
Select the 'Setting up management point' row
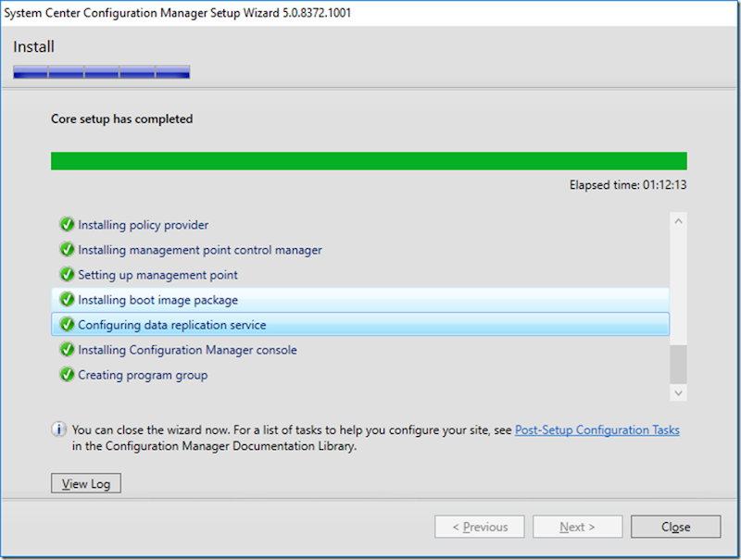(x=360, y=275)
